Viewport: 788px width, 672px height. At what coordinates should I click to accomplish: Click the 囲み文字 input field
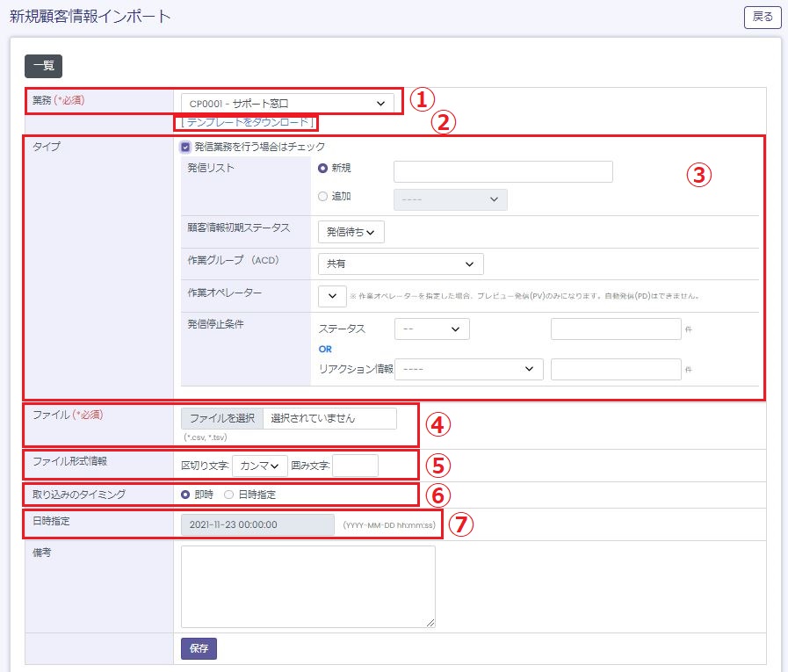point(355,466)
